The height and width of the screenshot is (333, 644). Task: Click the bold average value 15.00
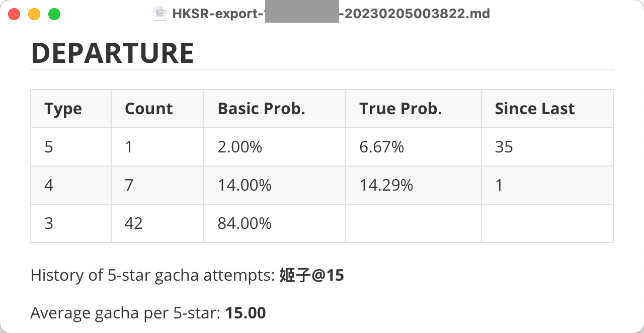coord(246,313)
